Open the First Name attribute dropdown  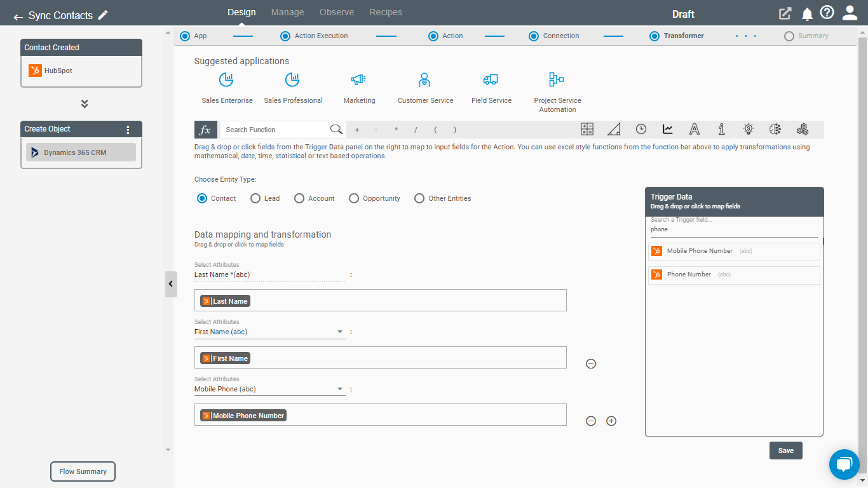click(270, 332)
